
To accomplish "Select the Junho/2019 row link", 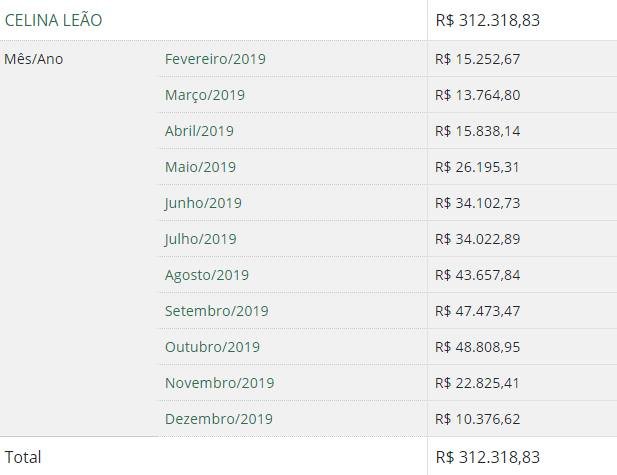I will coord(203,203).
